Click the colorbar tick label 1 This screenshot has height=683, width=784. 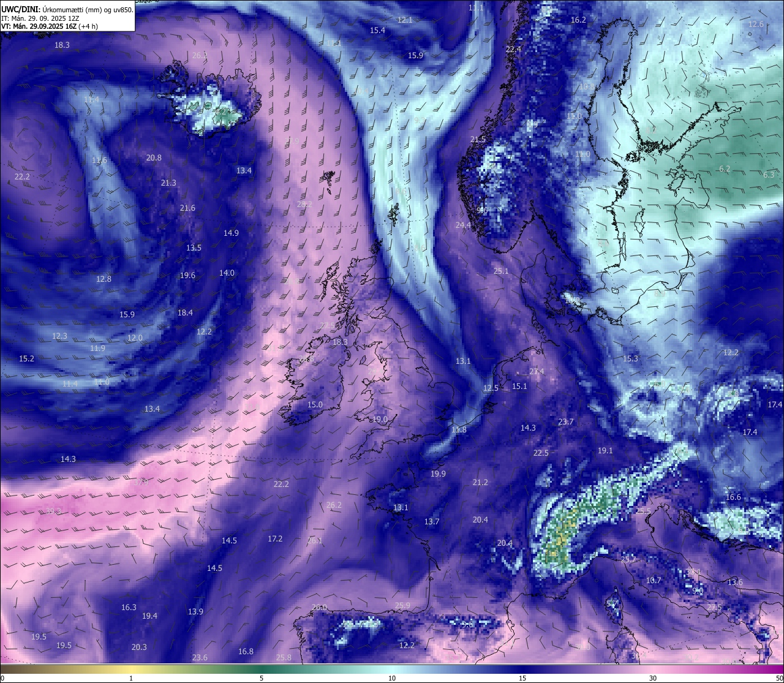[x=131, y=678]
